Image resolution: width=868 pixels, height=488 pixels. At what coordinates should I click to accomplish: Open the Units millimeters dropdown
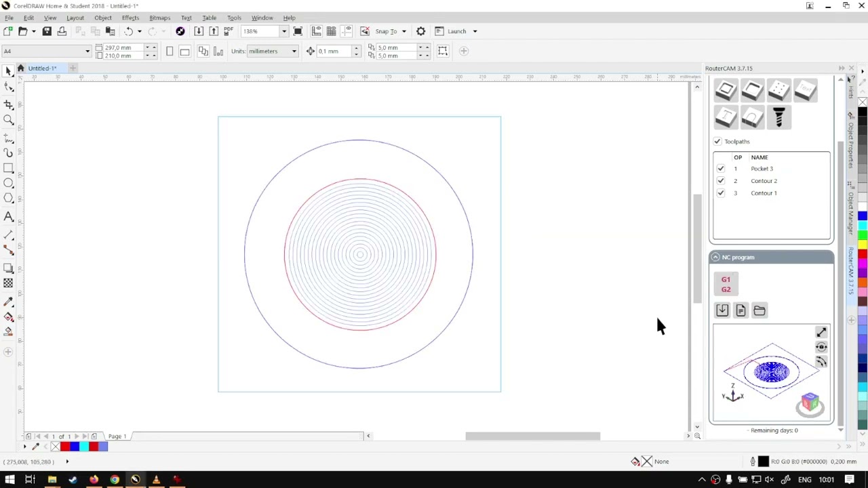[x=294, y=52]
